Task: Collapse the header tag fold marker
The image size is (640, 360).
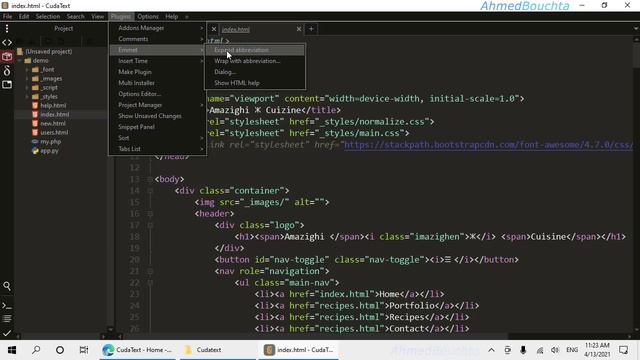Action: coord(150,214)
